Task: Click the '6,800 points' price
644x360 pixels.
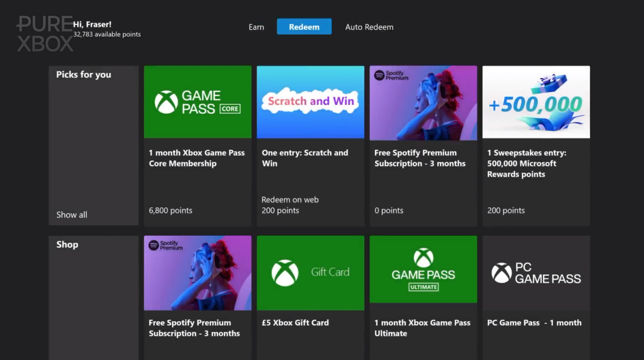Action: tap(171, 211)
